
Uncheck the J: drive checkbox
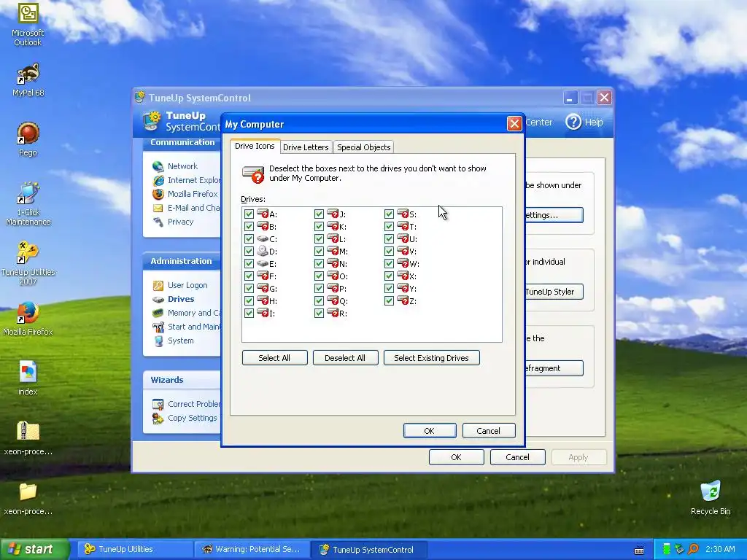[319, 214]
